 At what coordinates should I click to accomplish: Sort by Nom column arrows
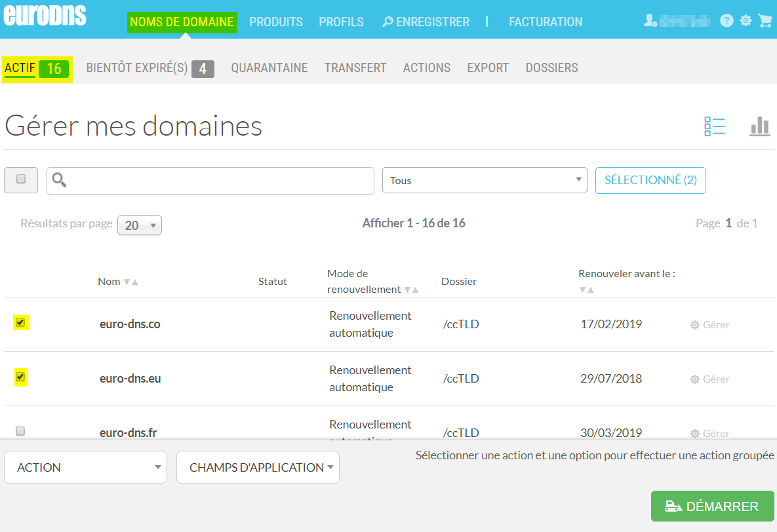point(131,282)
